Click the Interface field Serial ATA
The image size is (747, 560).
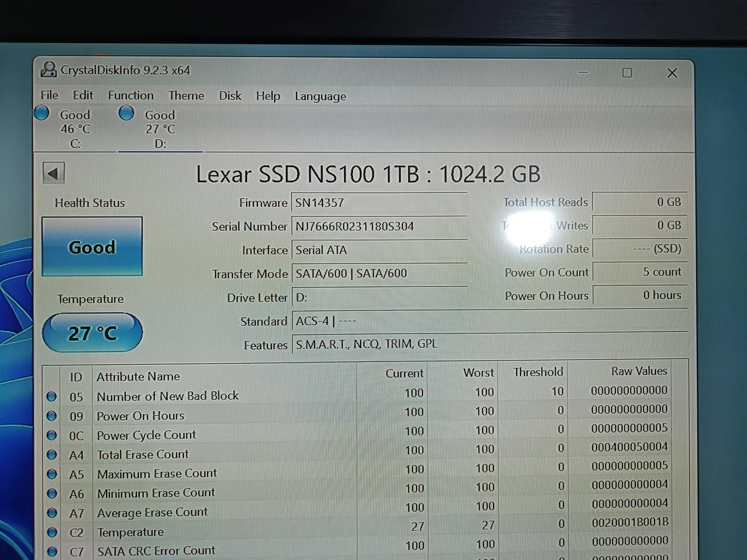pos(379,250)
